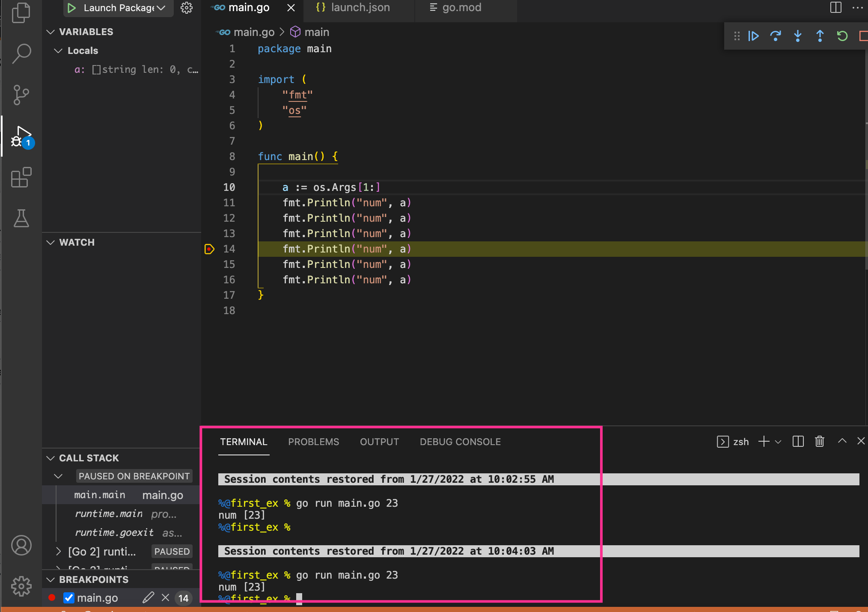Toggle the breakpoint on line 14
Viewport: 868px width, 612px height.
pos(209,249)
